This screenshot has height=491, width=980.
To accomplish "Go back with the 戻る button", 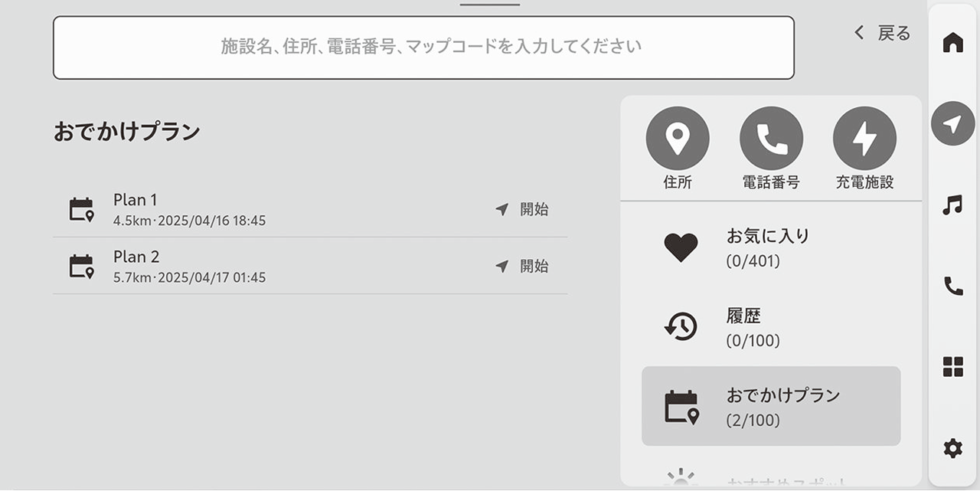I will (883, 33).
